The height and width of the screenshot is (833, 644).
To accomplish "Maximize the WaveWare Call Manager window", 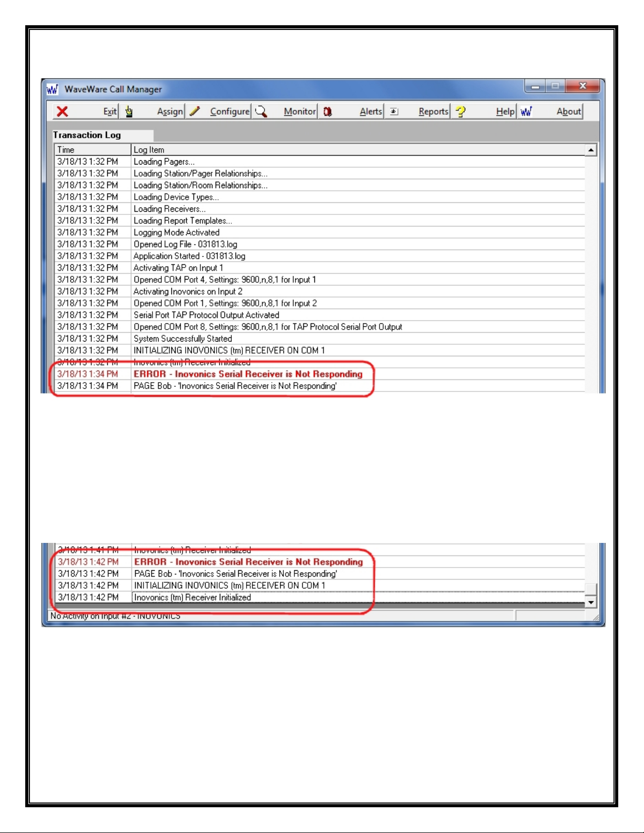I will point(555,86).
